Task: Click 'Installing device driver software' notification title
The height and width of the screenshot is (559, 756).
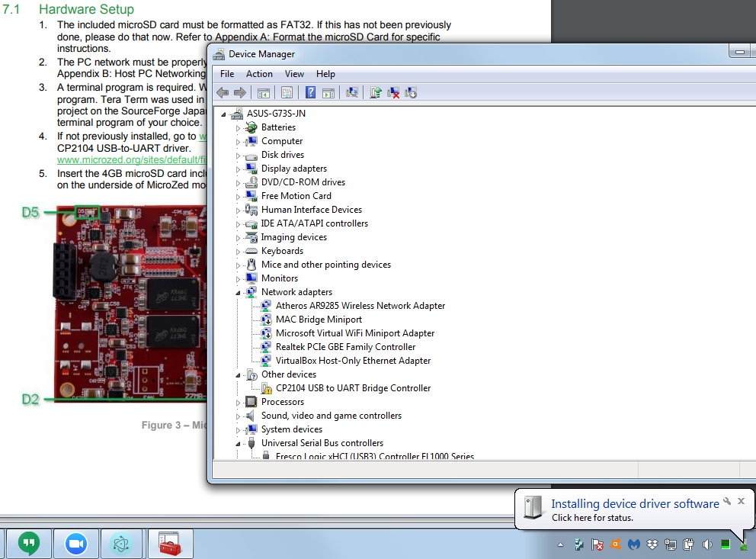Action: pyautogui.click(x=635, y=504)
